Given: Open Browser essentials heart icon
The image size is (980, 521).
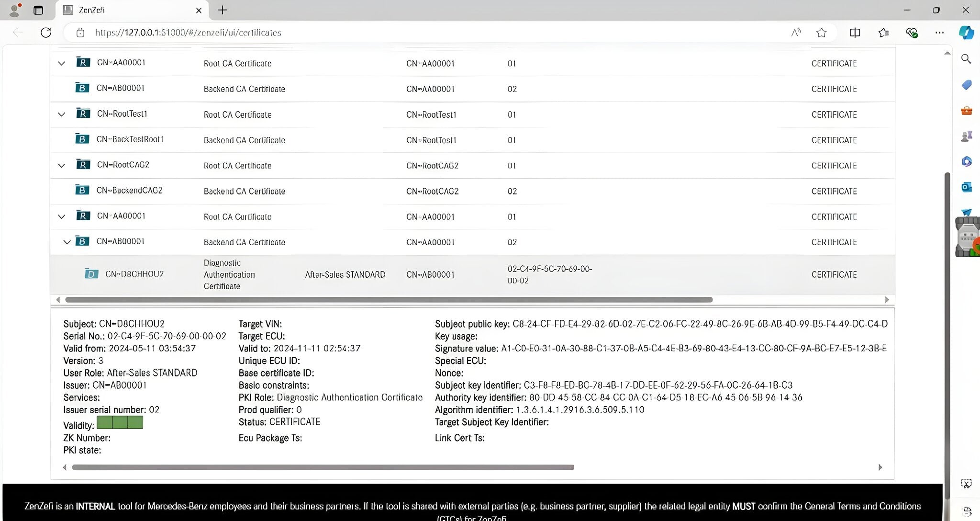Looking at the screenshot, I should [912, 33].
